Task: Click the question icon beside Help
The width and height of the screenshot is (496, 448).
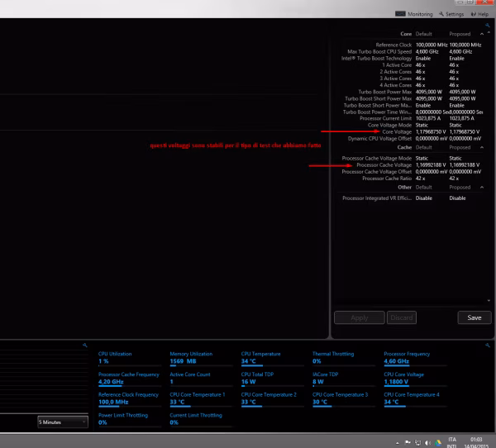Action: (473, 14)
